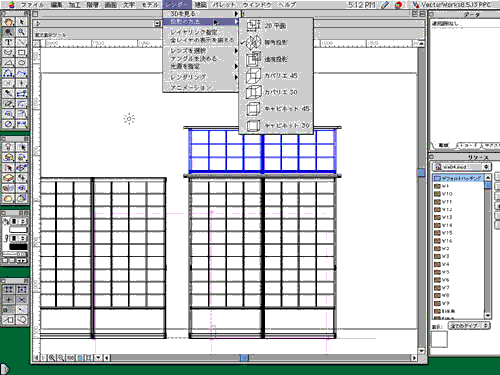
Task: Click zoom-in icon in bottom status bar
Action: [52, 358]
